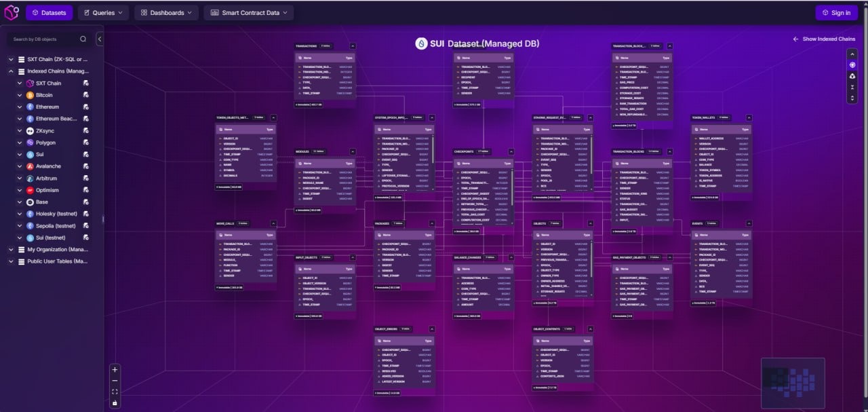Collapse the TRANSACTIONS table card
Image resolution: width=868 pixels, height=412 pixels.
[x=353, y=46]
